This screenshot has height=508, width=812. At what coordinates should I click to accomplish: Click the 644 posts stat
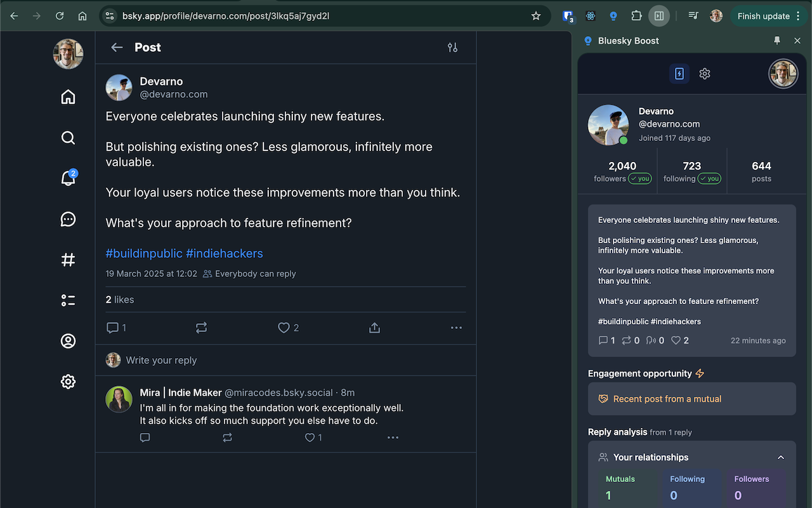(x=761, y=171)
